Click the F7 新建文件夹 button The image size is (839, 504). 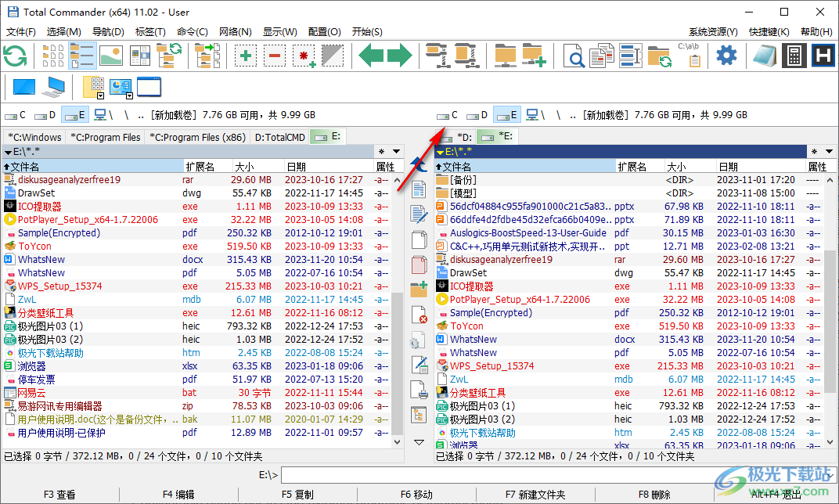[x=535, y=495]
